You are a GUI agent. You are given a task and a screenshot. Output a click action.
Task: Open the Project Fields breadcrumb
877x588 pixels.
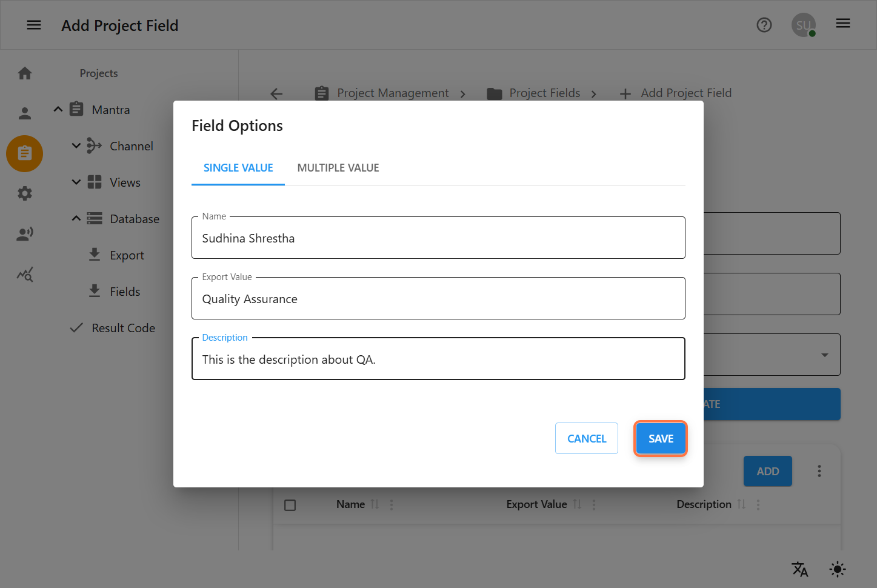[x=544, y=93]
